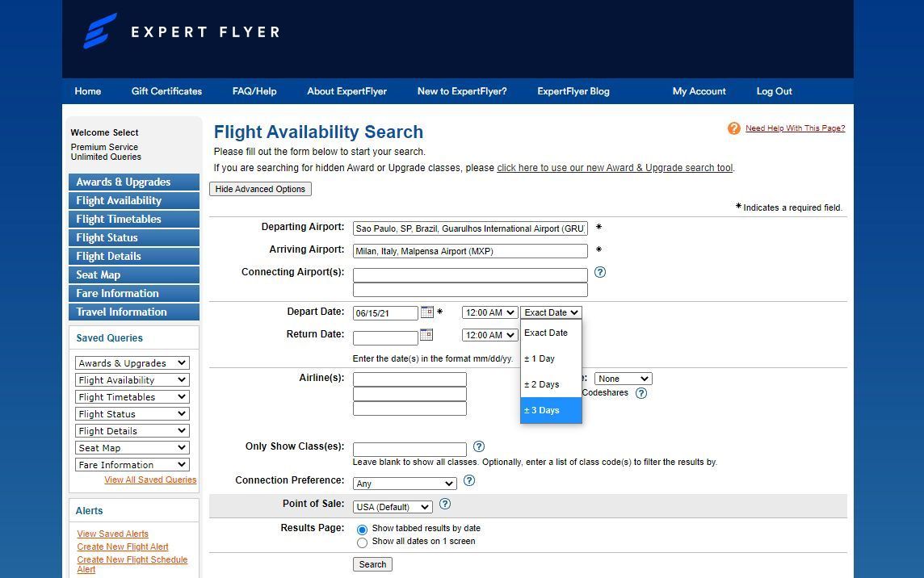Open Flight Status sidebar section
Viewport: 924px width, 578px height.
[x=134, y=237]
